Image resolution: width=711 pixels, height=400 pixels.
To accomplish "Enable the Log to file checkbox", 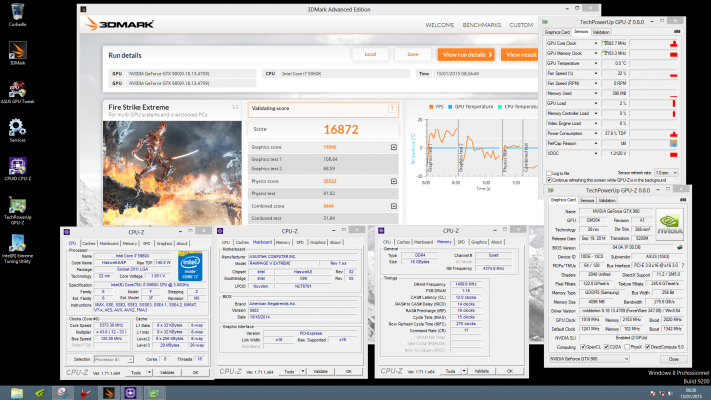I will click(549, 173).
